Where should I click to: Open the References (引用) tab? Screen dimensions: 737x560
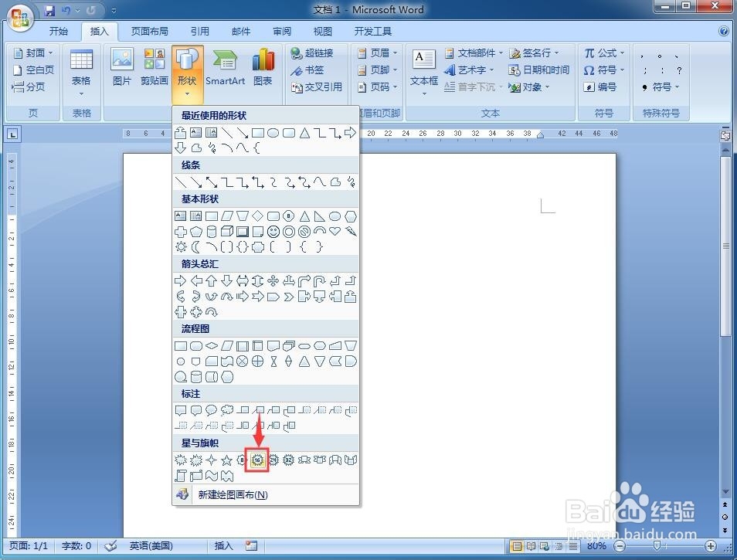pyautogui.click(x=200, y=32)
